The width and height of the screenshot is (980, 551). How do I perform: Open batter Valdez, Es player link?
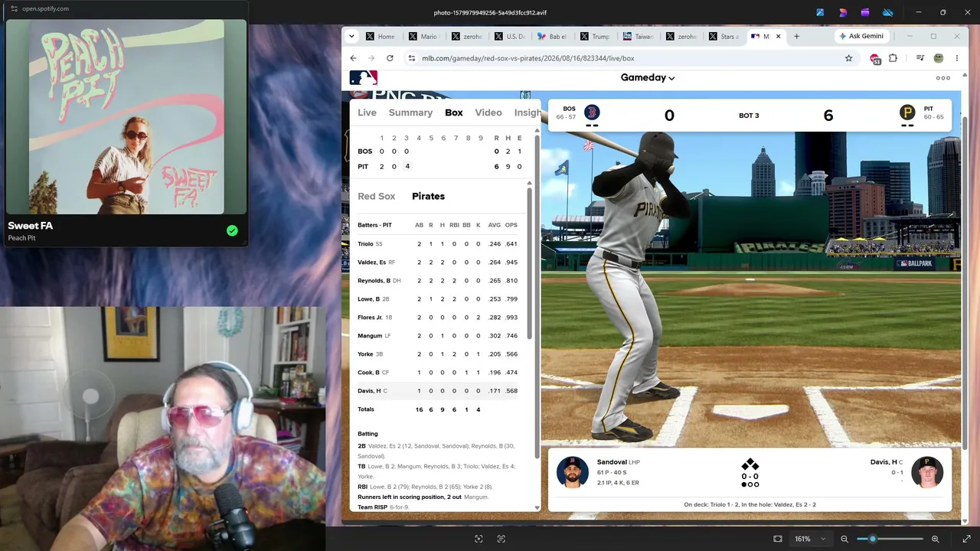pyautogui.click(x=371, y=262)
